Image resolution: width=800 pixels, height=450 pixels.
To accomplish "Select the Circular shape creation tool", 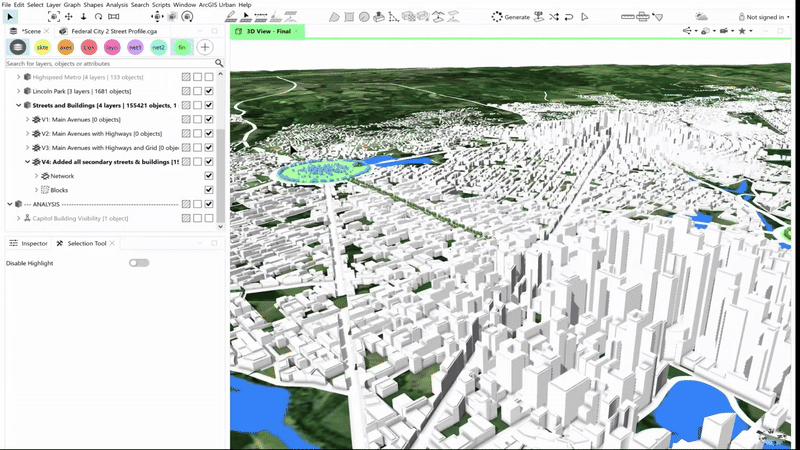I will (364, 17).
